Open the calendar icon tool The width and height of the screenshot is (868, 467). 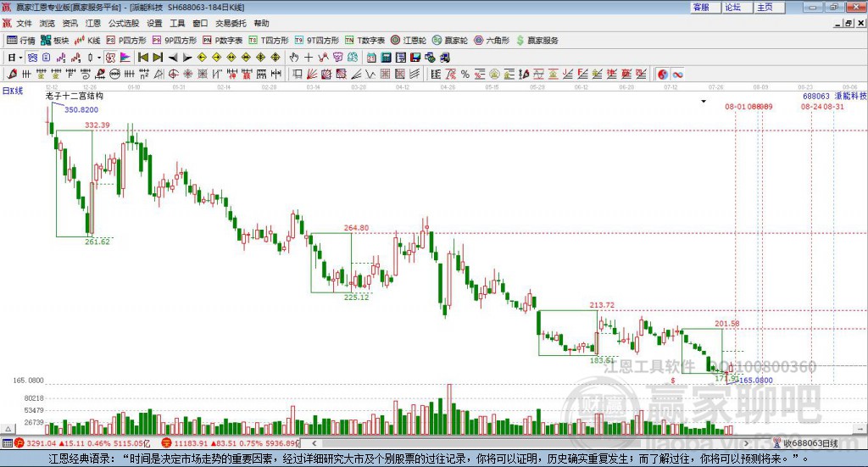tap(371, 58)
